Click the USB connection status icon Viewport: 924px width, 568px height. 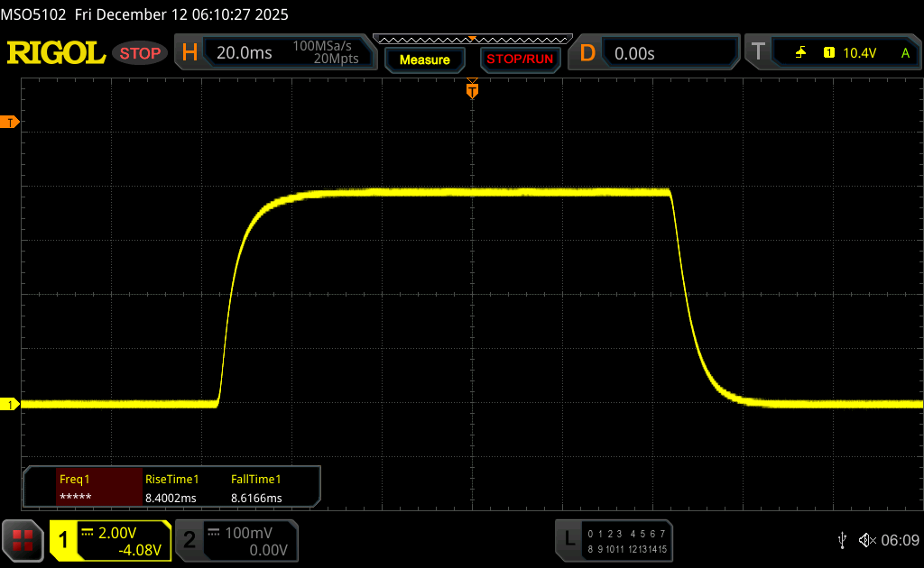click(x=842, y=539)
